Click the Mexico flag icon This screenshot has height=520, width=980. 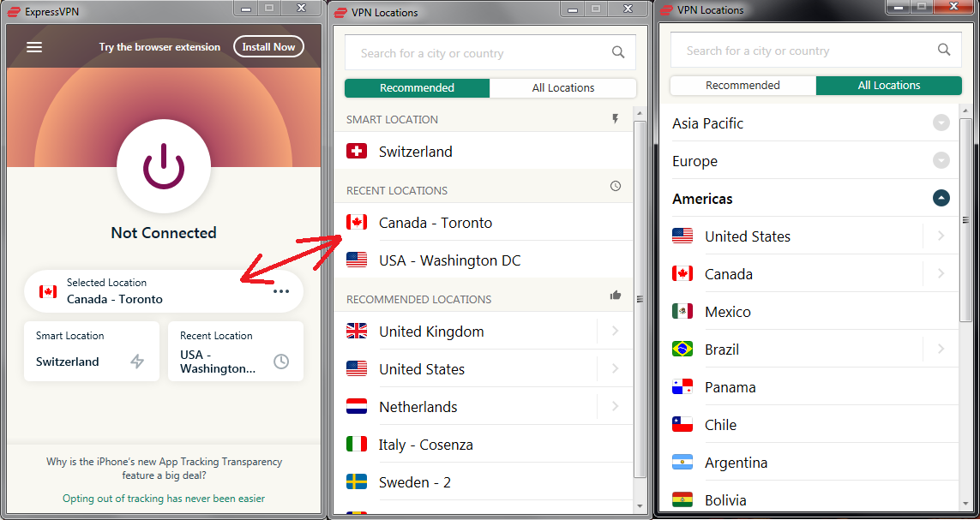(682, 311)
